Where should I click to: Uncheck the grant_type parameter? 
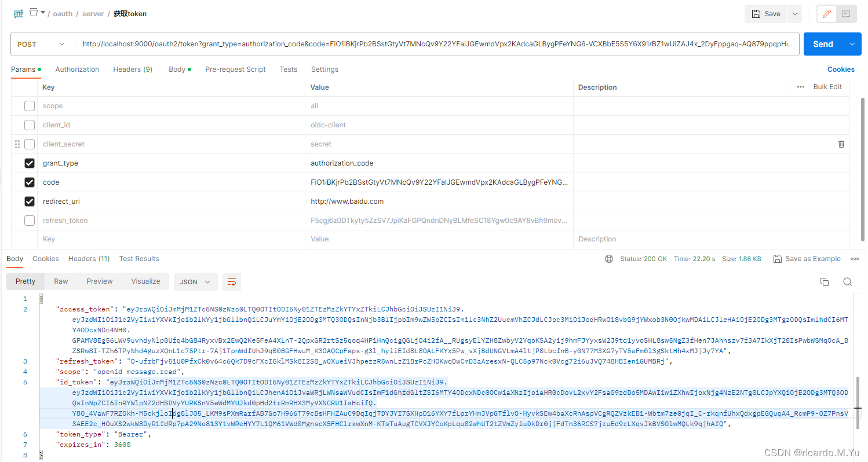[x=29, y=163]
